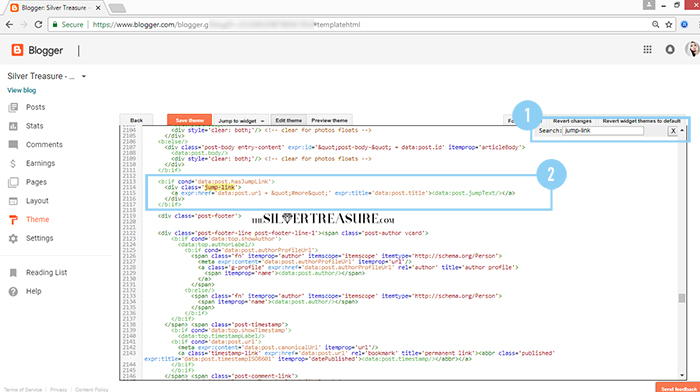Go back with browser back arrow
Image resolution: width=700 pixels, height=392 pixels.
(9, 25)
